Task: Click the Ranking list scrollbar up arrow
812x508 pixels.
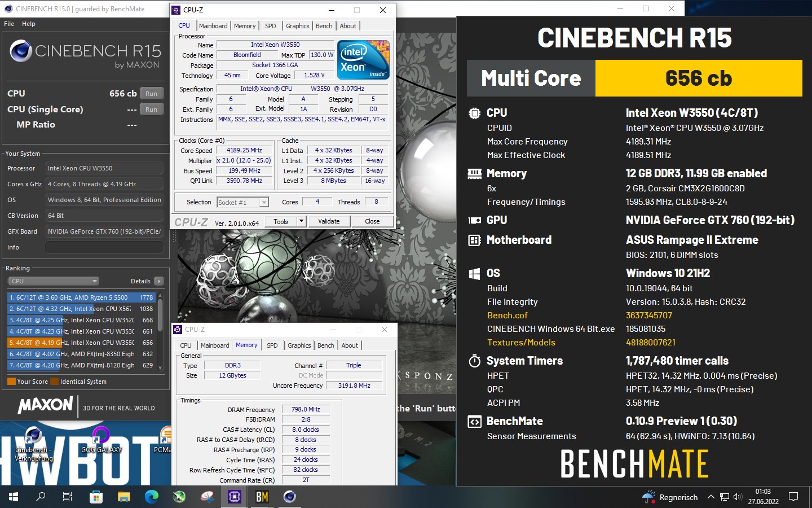Action: coord(160,296)
